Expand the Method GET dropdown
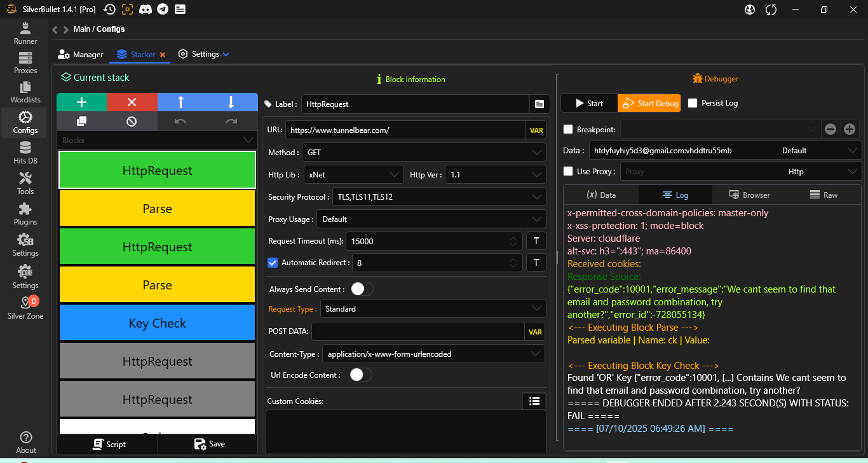 424,153
